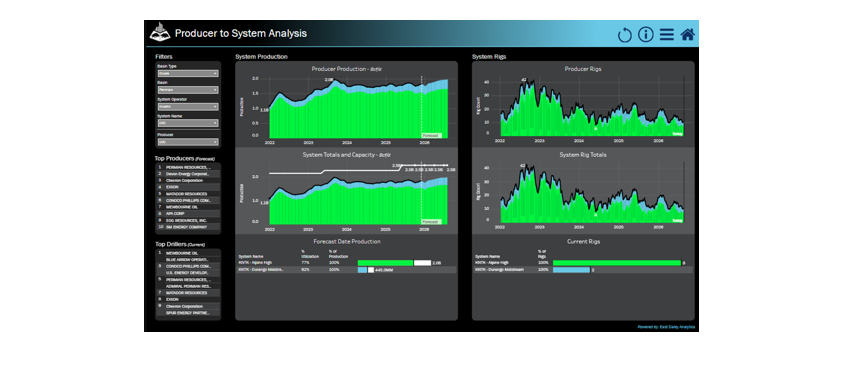Viewport: 859px width, 367px height.
Task: Open the Basin Type dropdown
Action: click(x=188, y=73)
